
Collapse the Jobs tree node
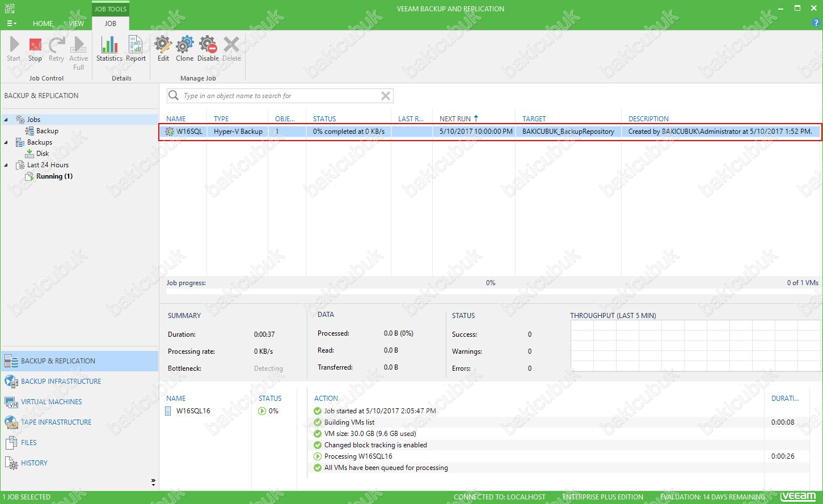(6, 120)
